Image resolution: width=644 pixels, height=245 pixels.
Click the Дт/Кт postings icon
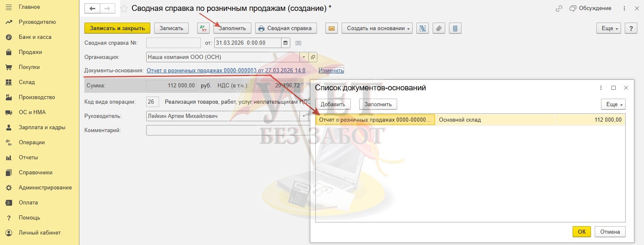203,28
